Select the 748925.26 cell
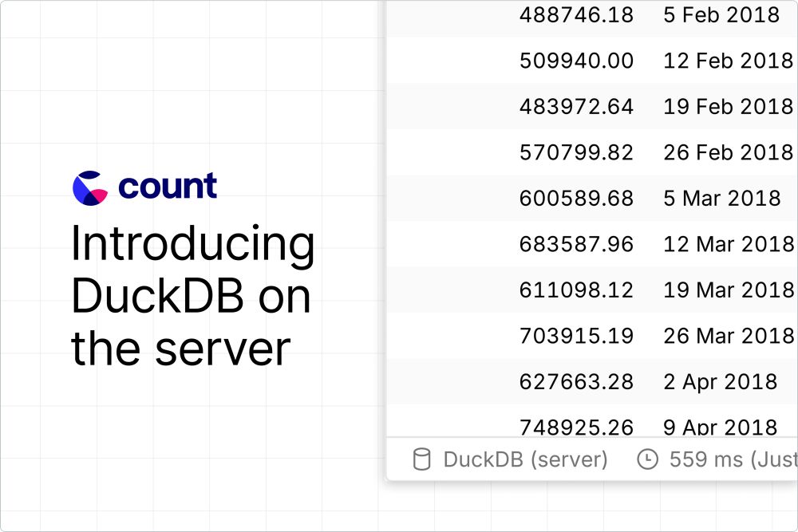798x532 pixels. [x=576, y=427]
